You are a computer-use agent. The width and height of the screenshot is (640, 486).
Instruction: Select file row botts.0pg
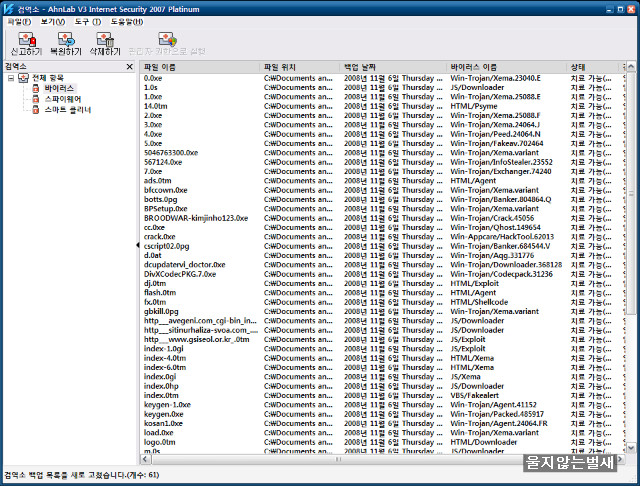pyautogui.click(x=382, y=200)
